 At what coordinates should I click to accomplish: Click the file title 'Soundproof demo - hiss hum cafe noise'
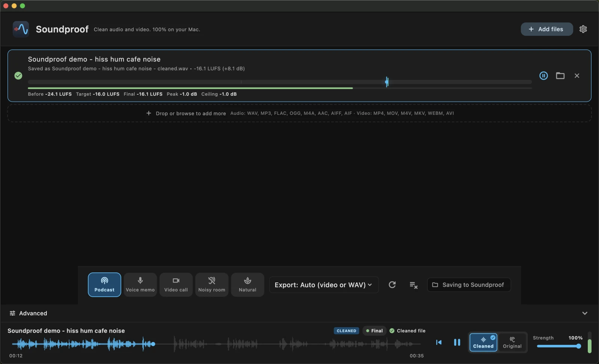click(94, 59)
